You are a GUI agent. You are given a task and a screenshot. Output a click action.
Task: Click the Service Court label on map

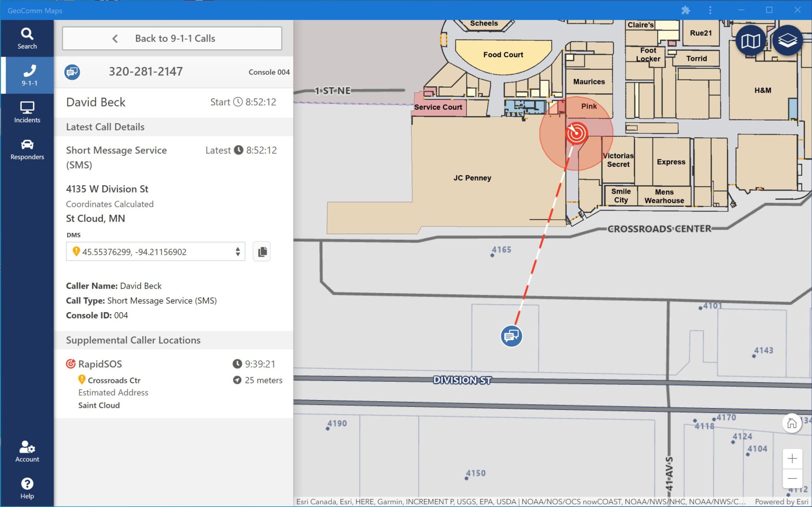[438, 107]
